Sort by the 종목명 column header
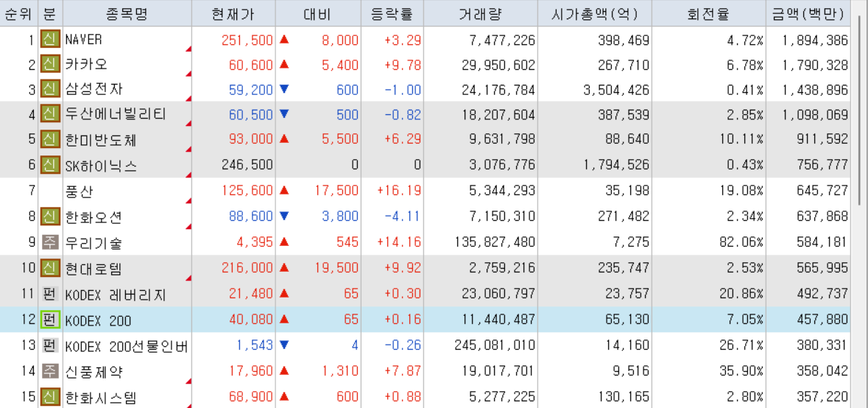This screenshot has height=408, width=868. point(127,14)
